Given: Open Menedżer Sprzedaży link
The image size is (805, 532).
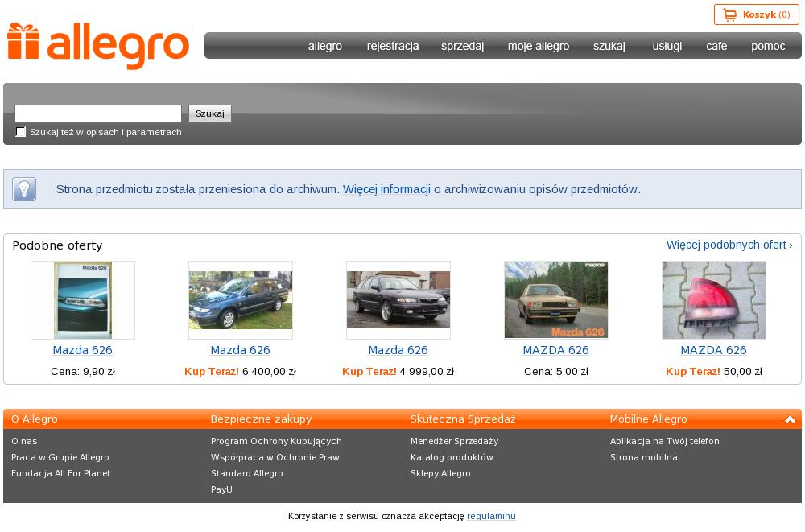Looking at the screenshot, I should (454, 441).
